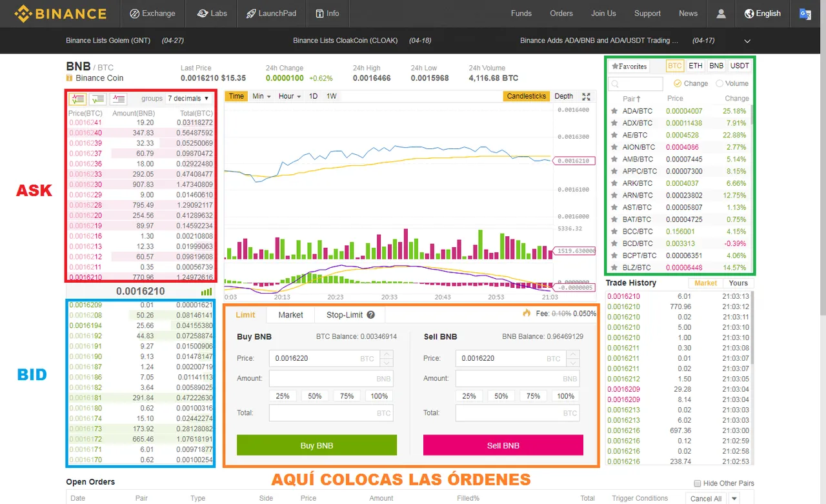
Task: Set sell amount to 100%
Action: [566, 396]
